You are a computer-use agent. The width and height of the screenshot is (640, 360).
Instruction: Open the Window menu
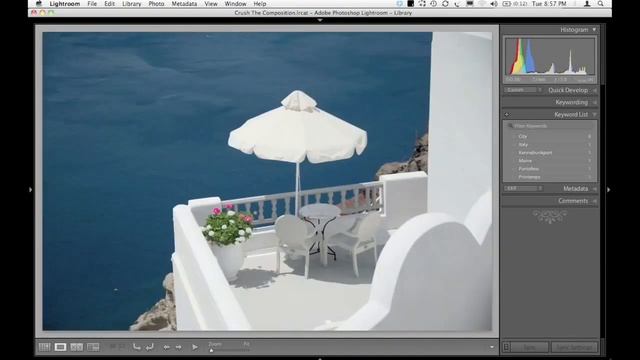(236, 4)
